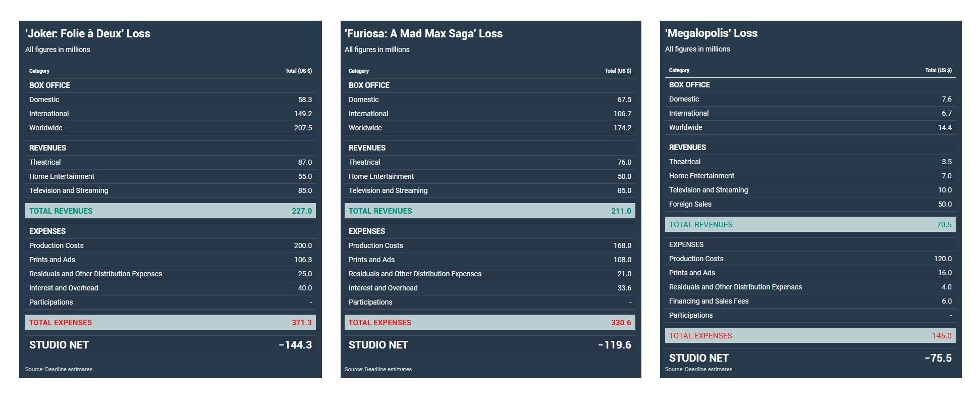Click Joker 'All figures in millions' subtitle
The image size is (980, 398).
(58, 49)
